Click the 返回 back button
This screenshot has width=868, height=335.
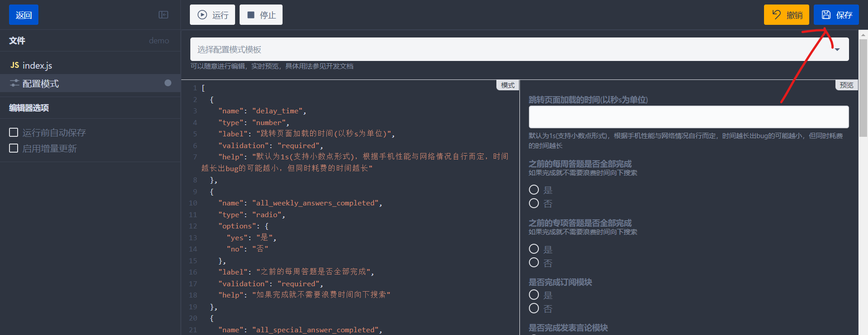click(24, 15)
